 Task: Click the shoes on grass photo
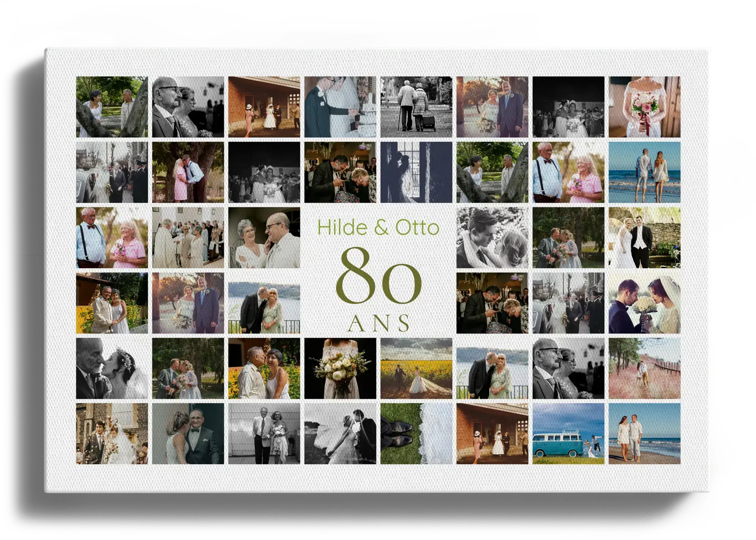pyautogui.click(x=416, y=433)
